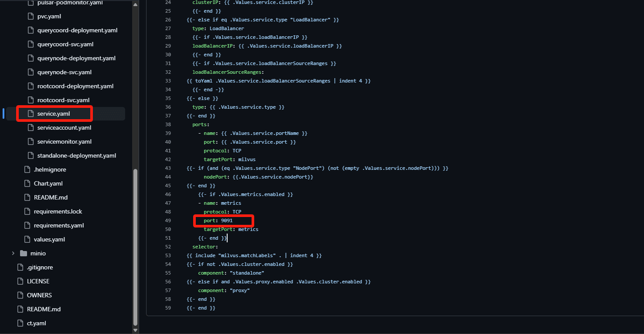Click the file icon beside .gitignore

coord(20,267)
